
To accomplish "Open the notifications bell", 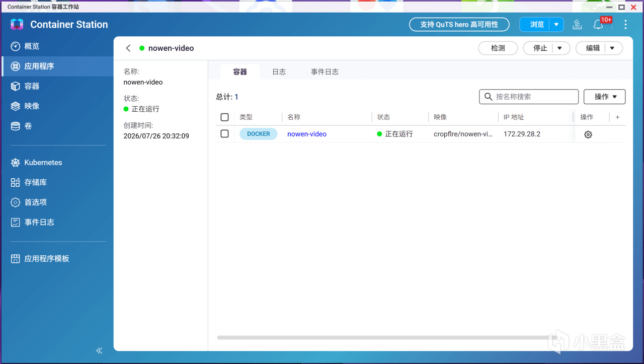I will coord(598,24).
